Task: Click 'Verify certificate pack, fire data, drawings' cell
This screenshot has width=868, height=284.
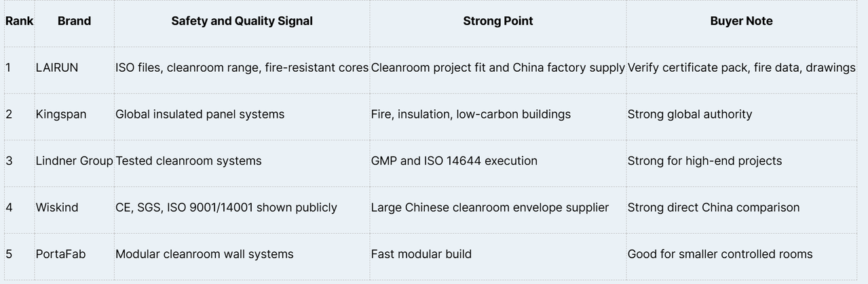Action: click(x=741, y=68)
